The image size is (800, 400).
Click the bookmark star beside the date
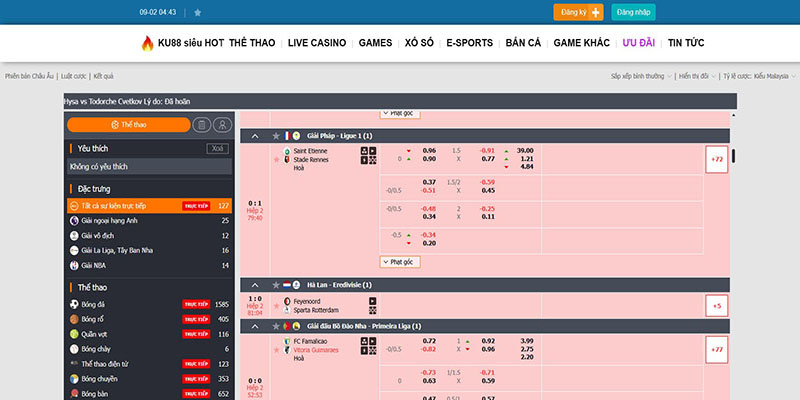pos(197,13)
